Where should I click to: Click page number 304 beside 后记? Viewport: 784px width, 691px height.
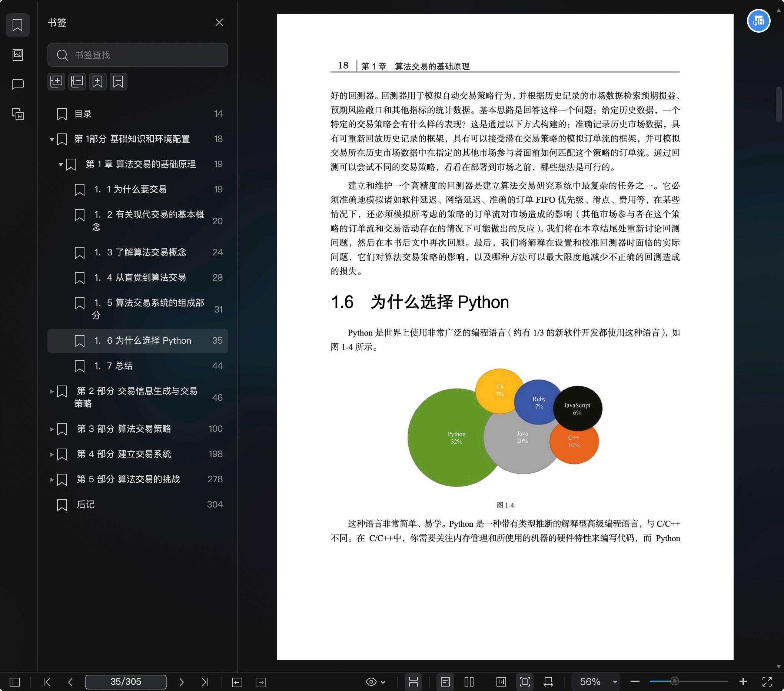pyautogui.click(x=215, y=505)
